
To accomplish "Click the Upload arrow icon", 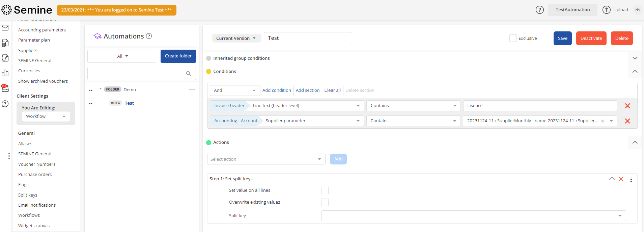I will click(606, 10).
